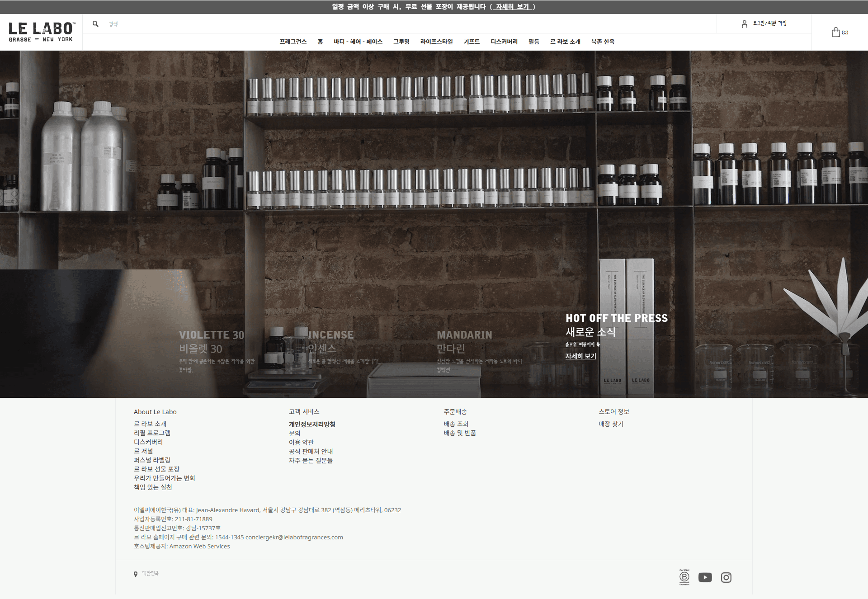The height and width of the screenshot is (599, 868).
Task: Click the location pin icon
Action: point(135,574)
